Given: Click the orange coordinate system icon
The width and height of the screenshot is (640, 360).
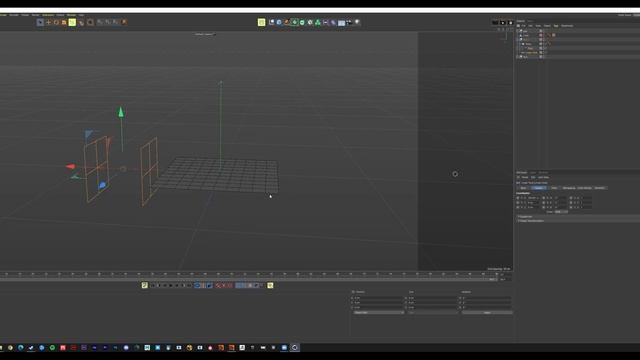Looking at the screenshot, I should (x=124, y=22).
